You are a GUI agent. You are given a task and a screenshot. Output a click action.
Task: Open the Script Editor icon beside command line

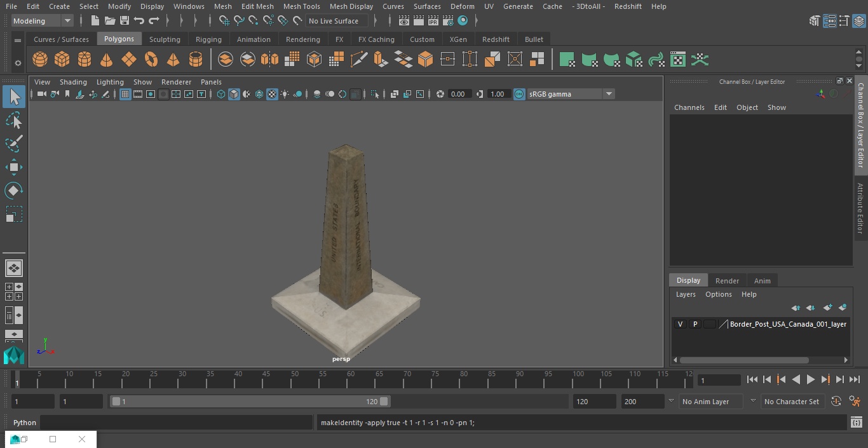pyautogui.click(x=856, y=423)
